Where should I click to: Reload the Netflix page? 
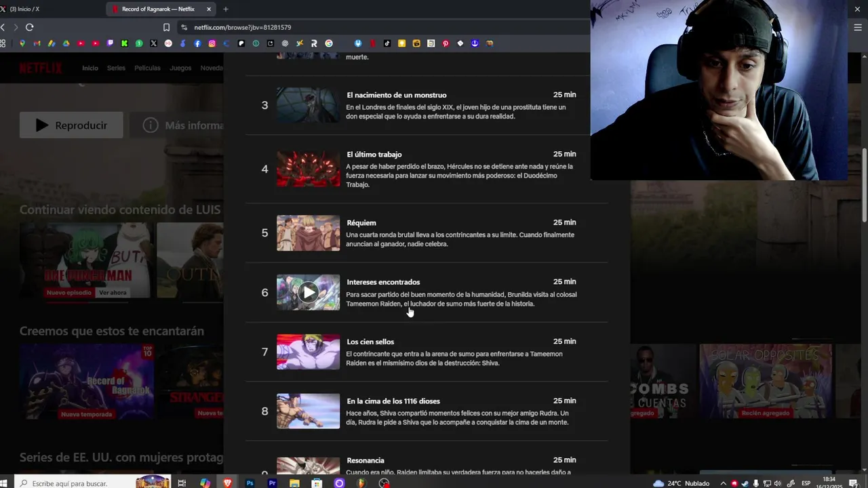coord(29,27)
